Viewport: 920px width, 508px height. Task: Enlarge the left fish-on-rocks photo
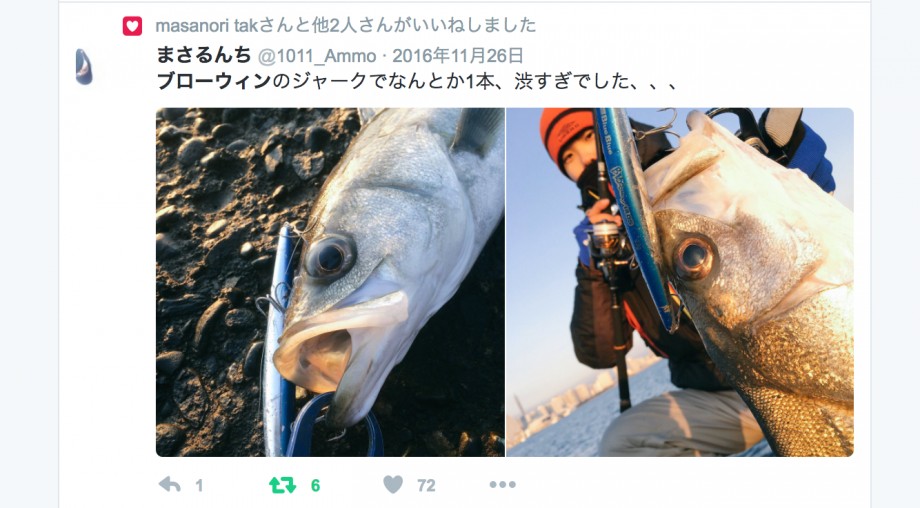[x=330, y=282]
